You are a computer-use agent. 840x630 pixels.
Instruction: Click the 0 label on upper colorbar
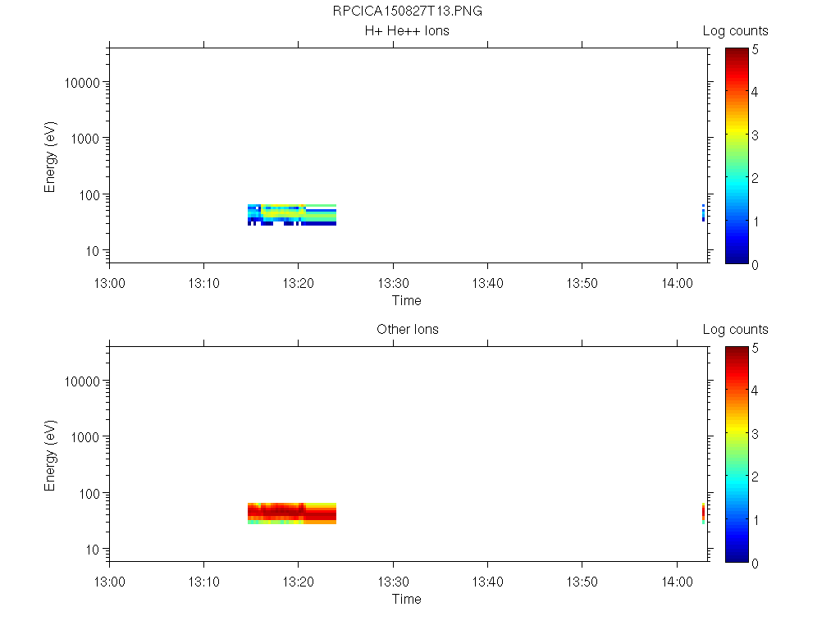755,265
